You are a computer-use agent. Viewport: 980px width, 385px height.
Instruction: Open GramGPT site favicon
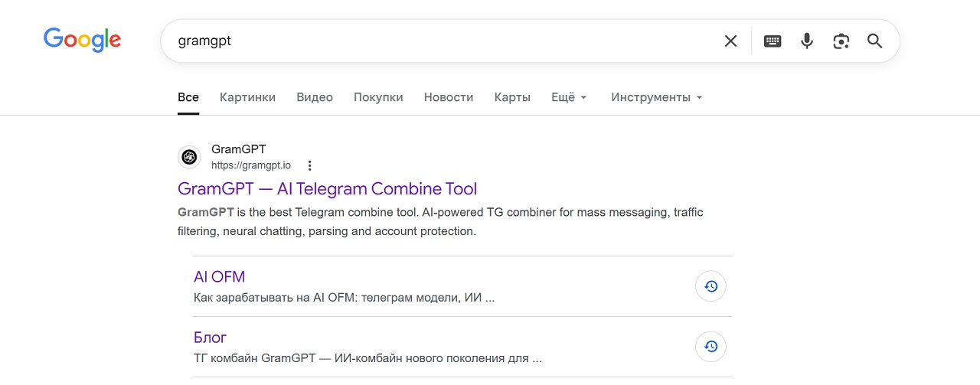[x=189, y=157]
